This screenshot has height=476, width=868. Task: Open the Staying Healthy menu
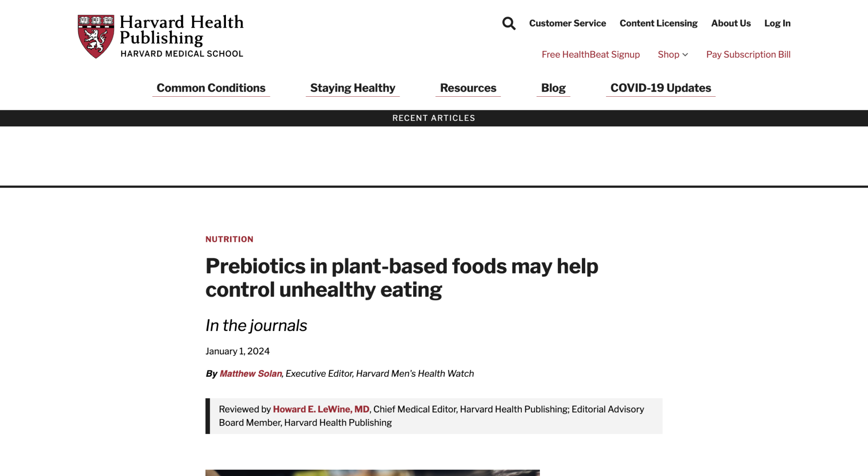click(353, 88)
